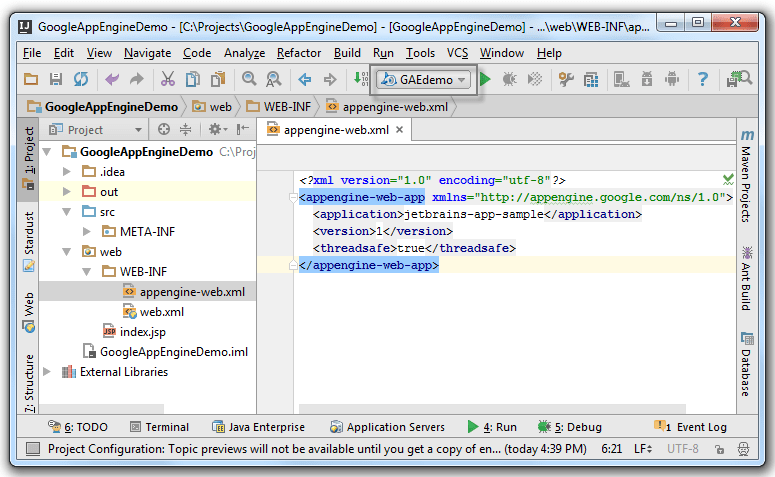This screenshot has height=477, width=775.
Task: Close the appengine-web.xml editor tab
Action: (399, 130)
